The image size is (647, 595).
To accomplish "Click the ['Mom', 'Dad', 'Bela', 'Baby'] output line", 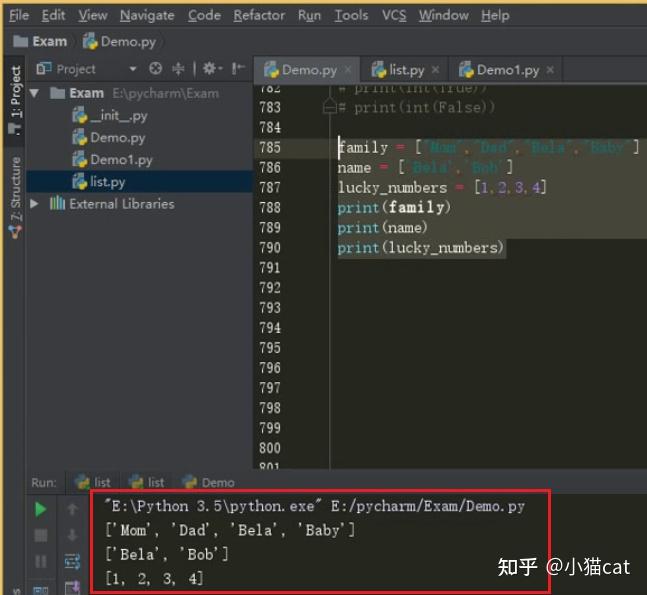I will 230,530.
